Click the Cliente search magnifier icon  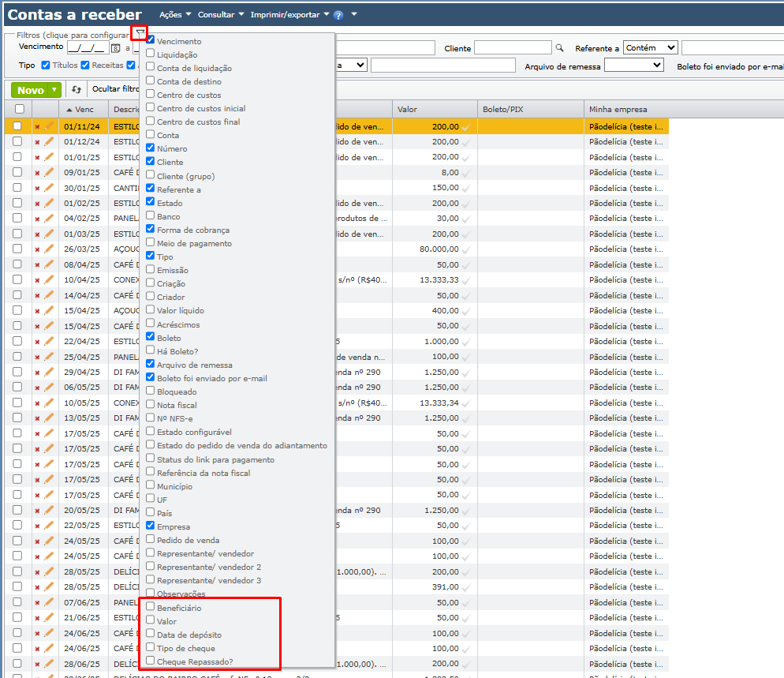(x=559, y=48)
